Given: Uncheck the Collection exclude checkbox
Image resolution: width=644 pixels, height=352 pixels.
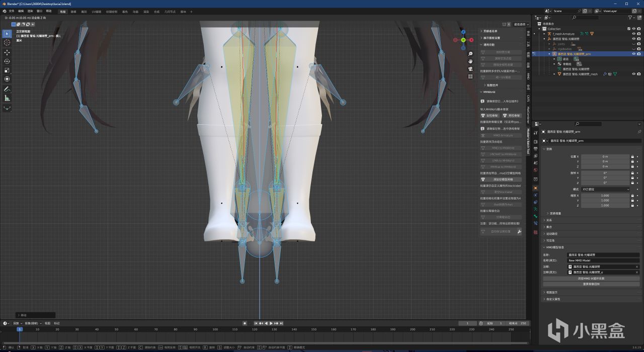Looking at the screenshot, I should (629, 29).
